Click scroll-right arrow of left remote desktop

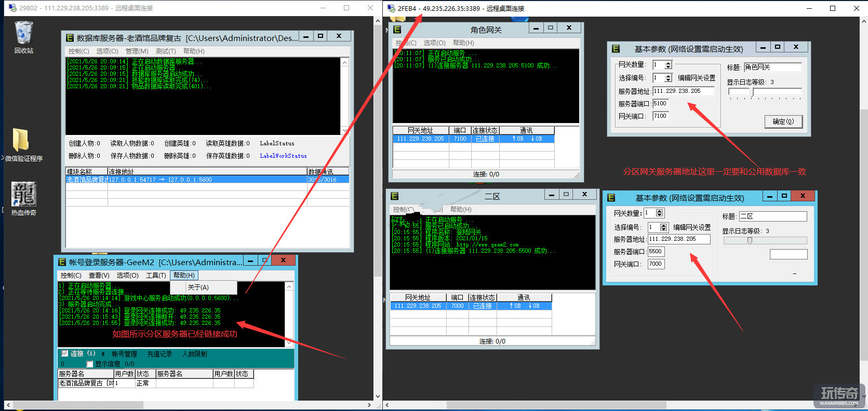(x=369, y=405)
